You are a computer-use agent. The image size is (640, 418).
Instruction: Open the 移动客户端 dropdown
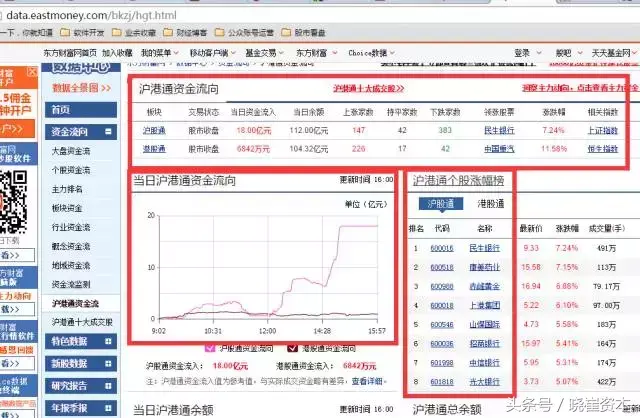[x=213, y=53]
